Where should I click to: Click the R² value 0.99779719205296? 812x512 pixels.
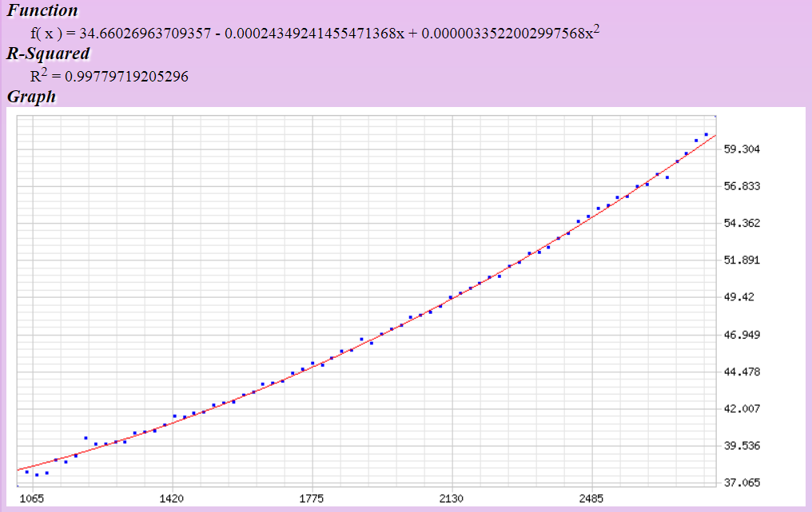109,76
